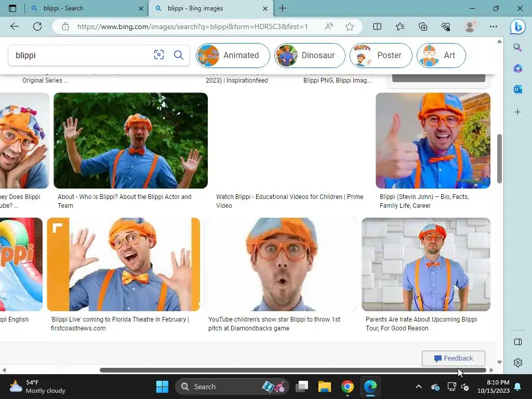
Task: Send feedback via Feedback button
Action: [453, 358]
